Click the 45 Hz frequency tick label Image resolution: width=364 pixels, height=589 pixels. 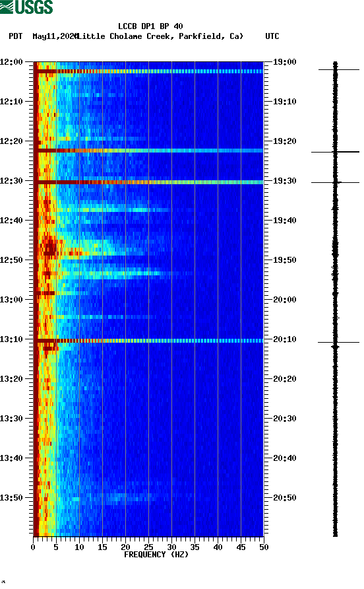241,547
